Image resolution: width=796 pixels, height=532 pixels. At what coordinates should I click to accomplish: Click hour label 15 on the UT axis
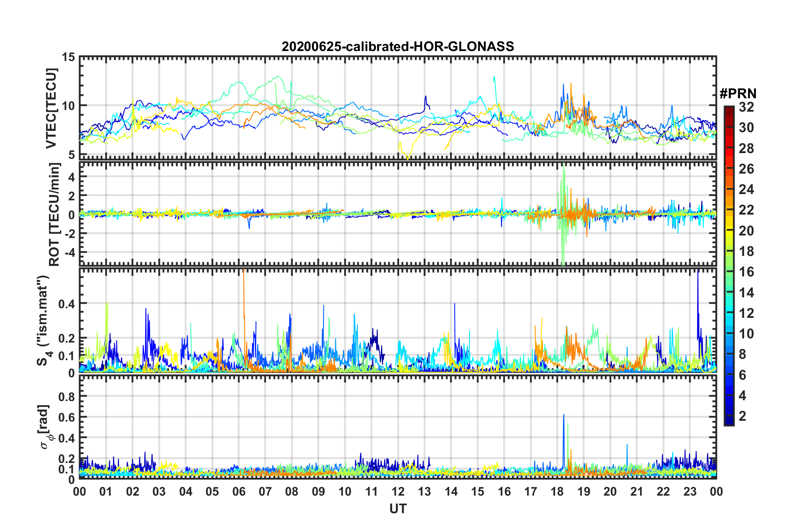pos(478,491)
